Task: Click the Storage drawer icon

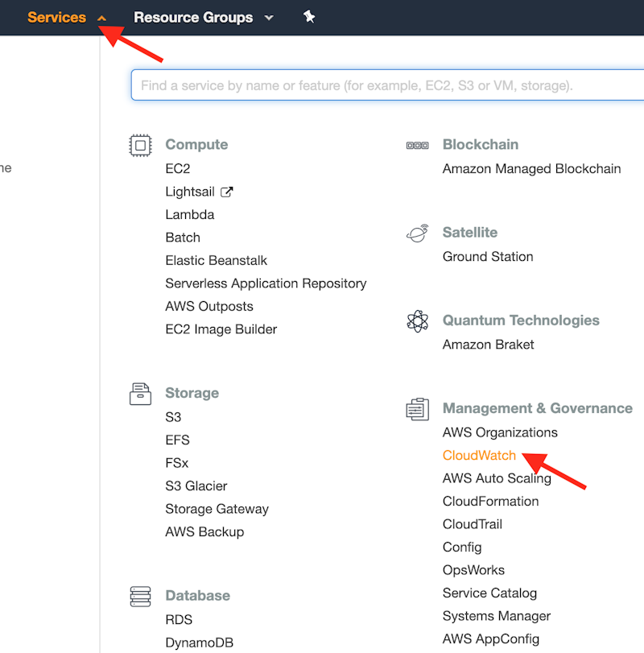Action: (x=140, y=394)
